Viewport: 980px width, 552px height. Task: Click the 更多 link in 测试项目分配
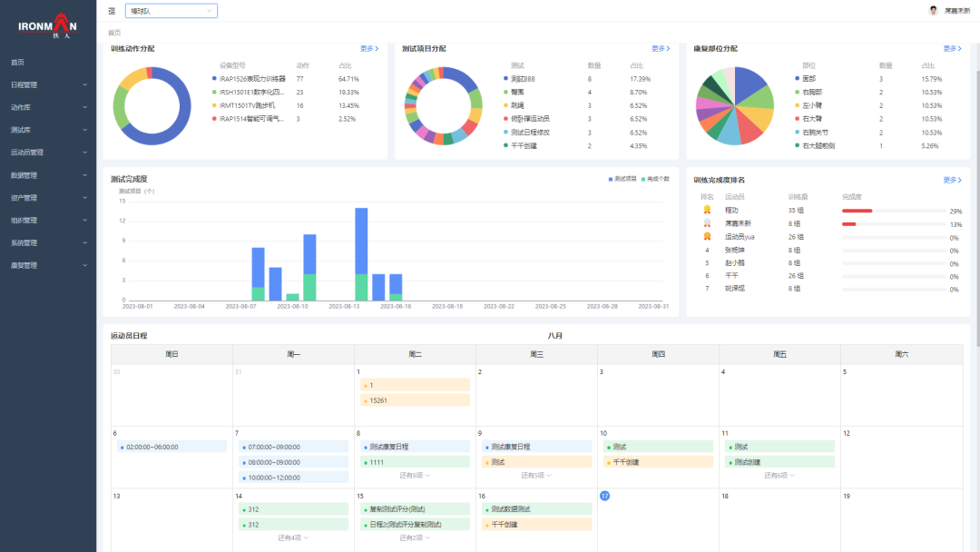tap(660, 49)
